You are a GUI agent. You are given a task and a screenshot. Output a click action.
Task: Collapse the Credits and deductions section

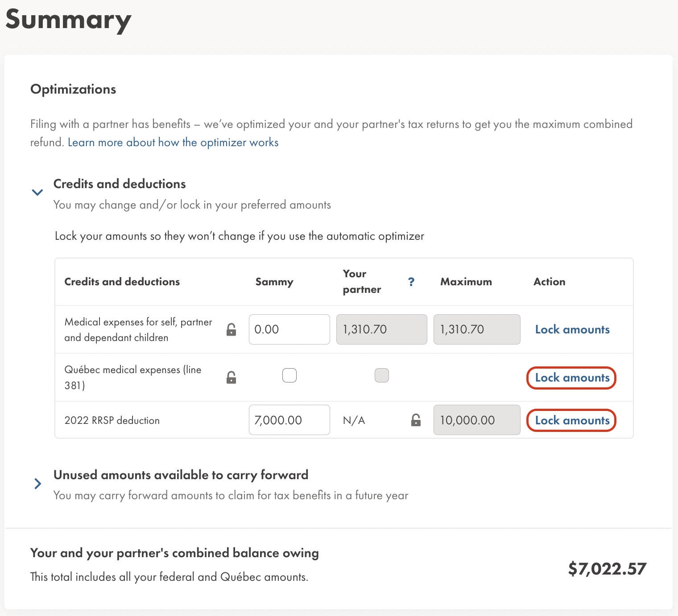tap(37, 193)
